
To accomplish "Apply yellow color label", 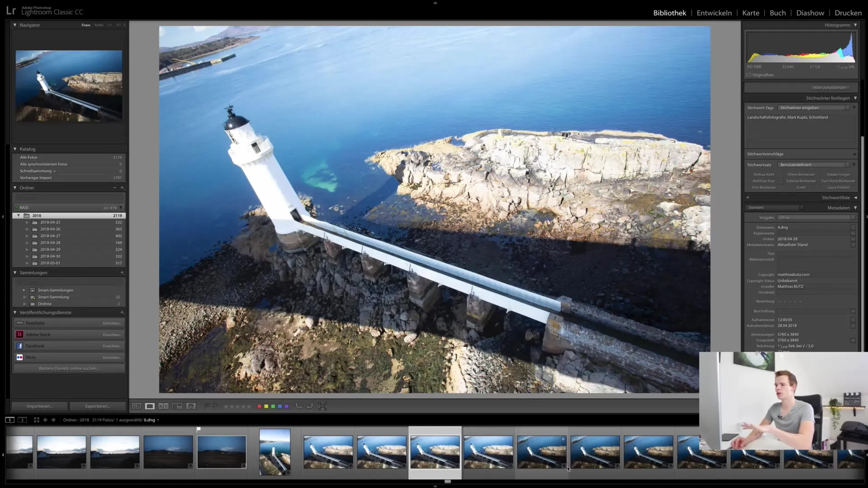I will [x=266, y=406].
